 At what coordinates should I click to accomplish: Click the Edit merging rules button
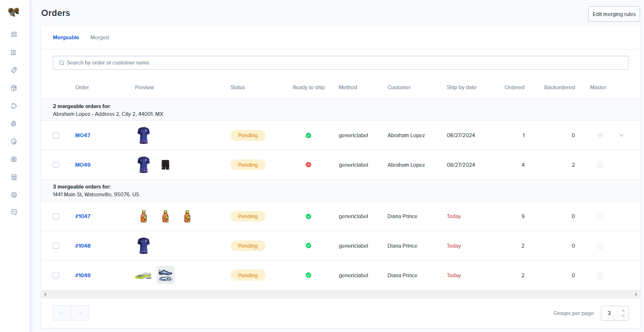click(x=613, y=15)
